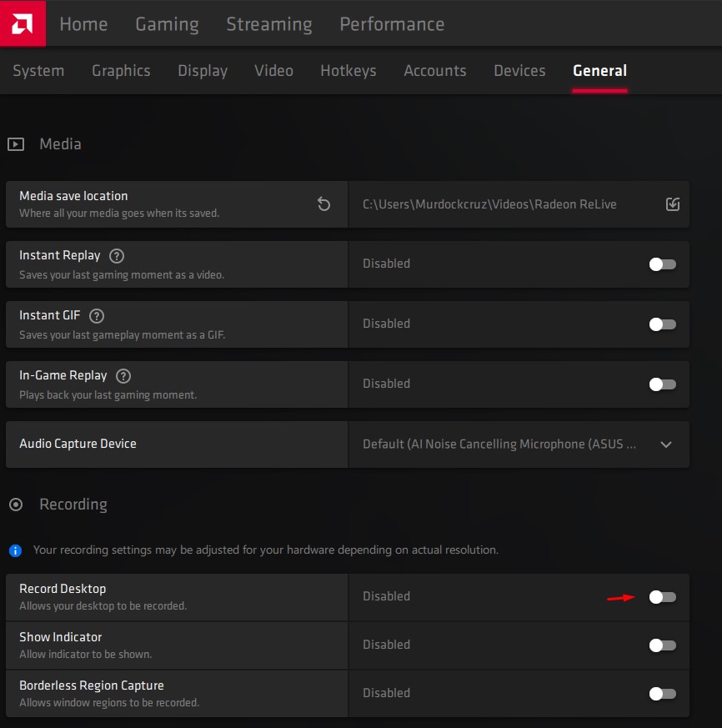Switch to the Hotkeys tab
The height and width of the screenshot is (728, 722).
point(348,70)
